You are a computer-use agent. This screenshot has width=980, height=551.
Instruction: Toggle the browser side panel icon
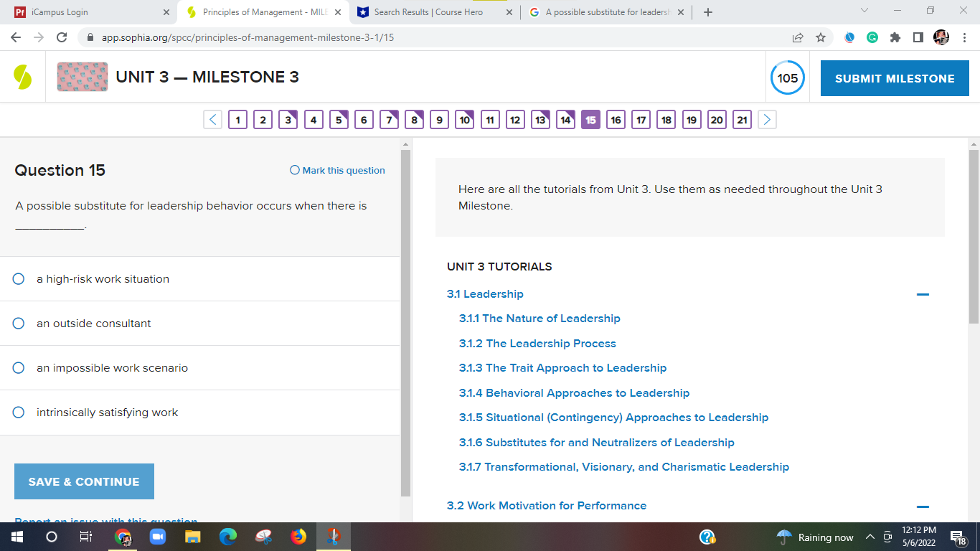click(x=918, y=37)
